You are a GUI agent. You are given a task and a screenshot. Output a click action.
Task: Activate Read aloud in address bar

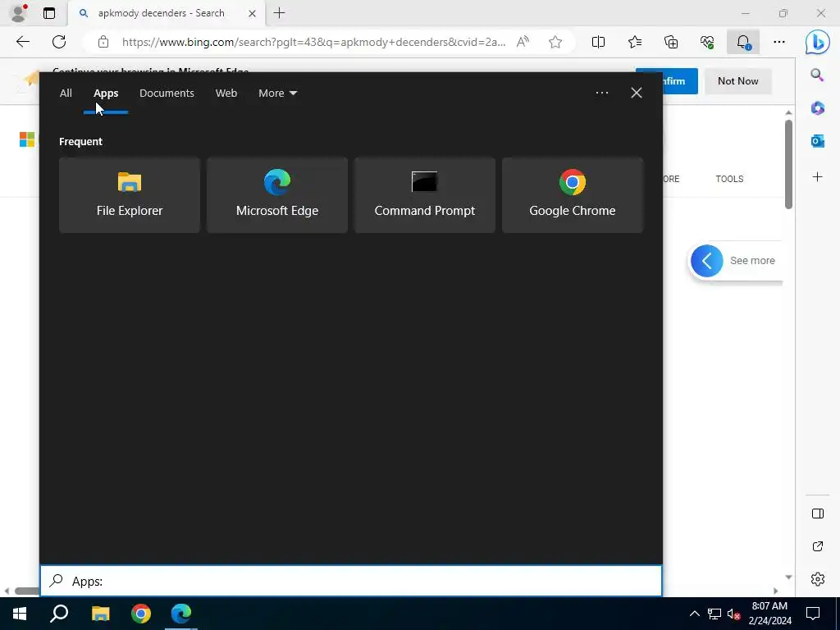pyautogui.click(x=523, y=42)
